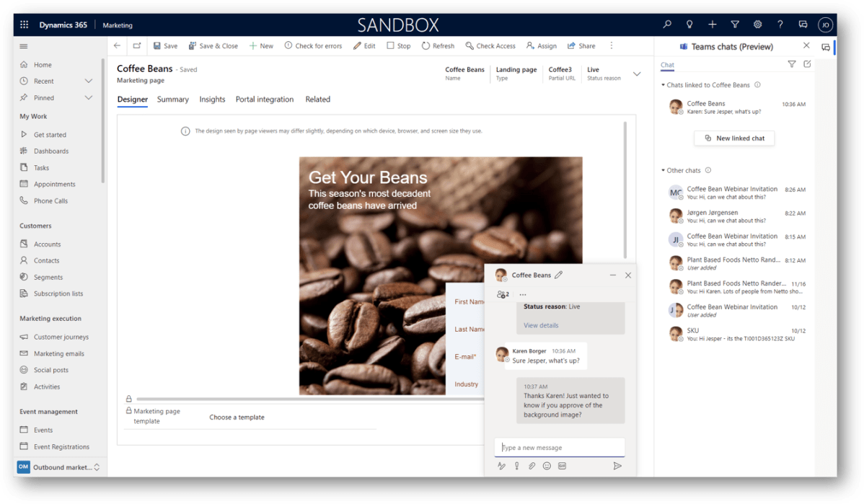Collapse the Chats linked to Coffee Beans section

point(663,84)
